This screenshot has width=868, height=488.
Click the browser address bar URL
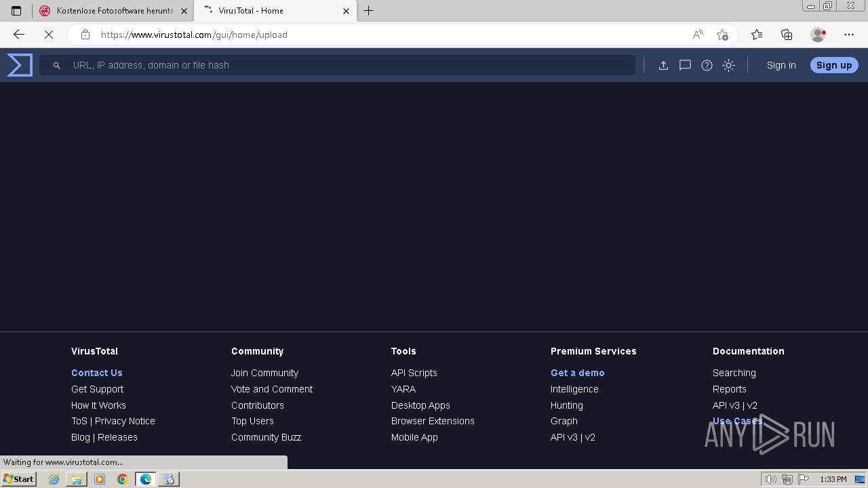(x=194, y=35)
